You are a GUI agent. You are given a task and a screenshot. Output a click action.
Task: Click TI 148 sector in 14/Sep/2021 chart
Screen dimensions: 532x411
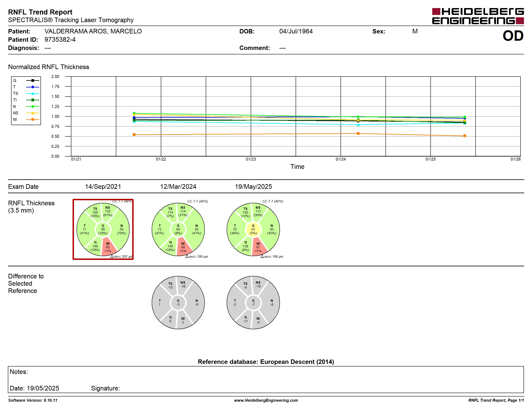click(x=95, y=246)
